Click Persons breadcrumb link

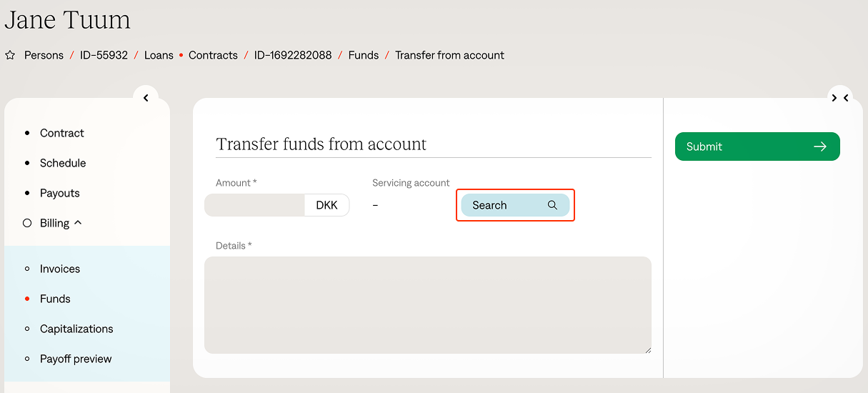(x=44, y=55)
